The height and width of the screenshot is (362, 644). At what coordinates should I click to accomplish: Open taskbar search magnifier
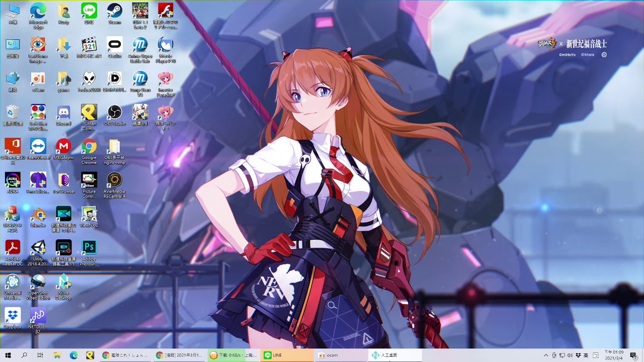24,355
